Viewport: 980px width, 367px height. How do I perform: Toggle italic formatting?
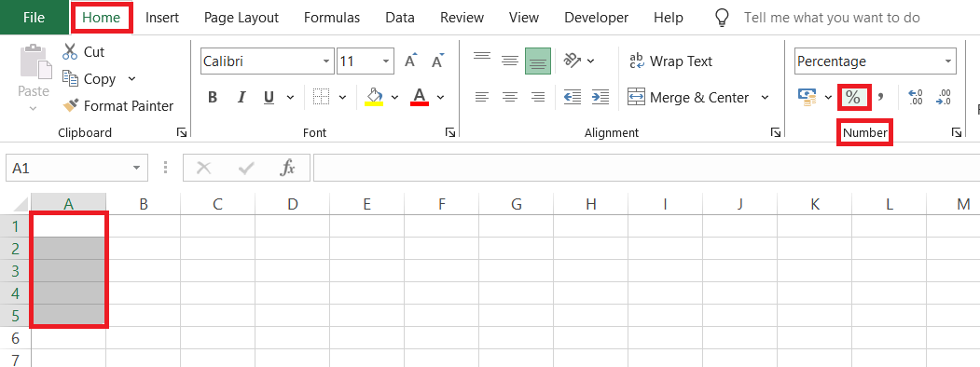pos(242,97)
